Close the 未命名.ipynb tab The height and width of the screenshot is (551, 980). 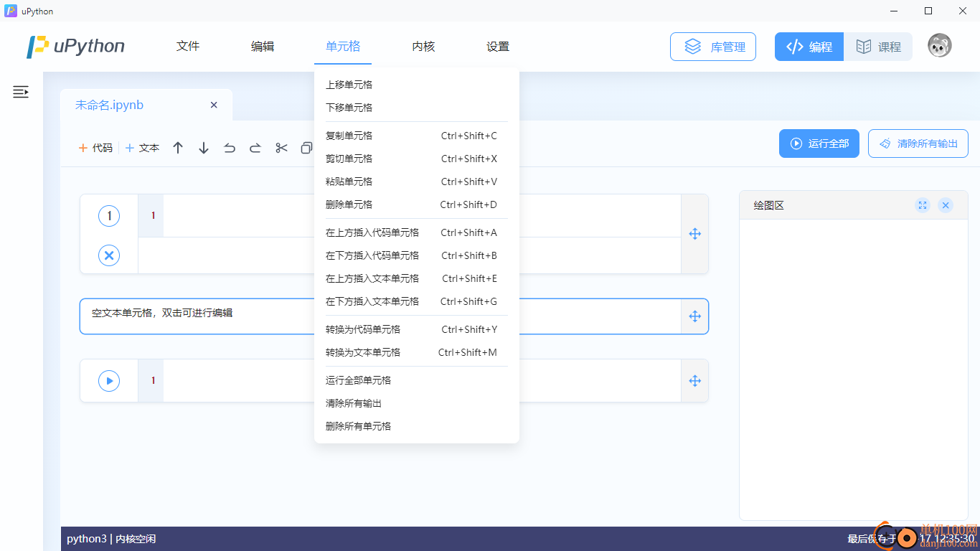pyautogui.click(x=214, y=105)
